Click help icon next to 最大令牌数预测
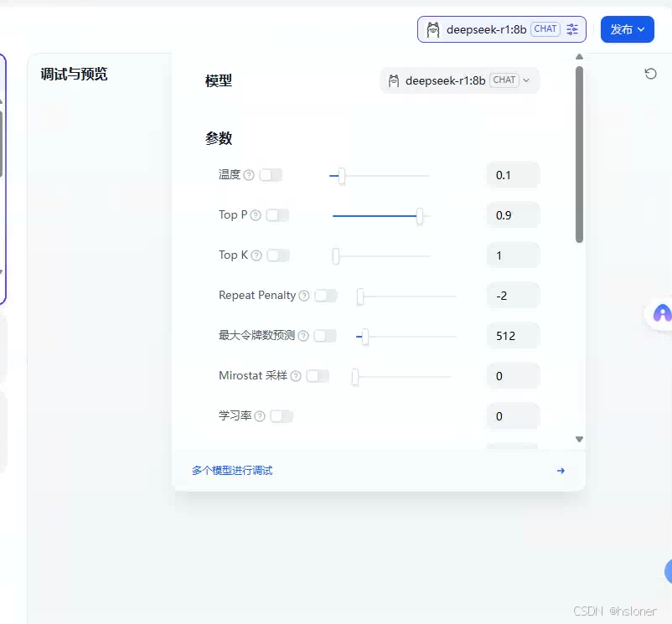 click(303, 336)
